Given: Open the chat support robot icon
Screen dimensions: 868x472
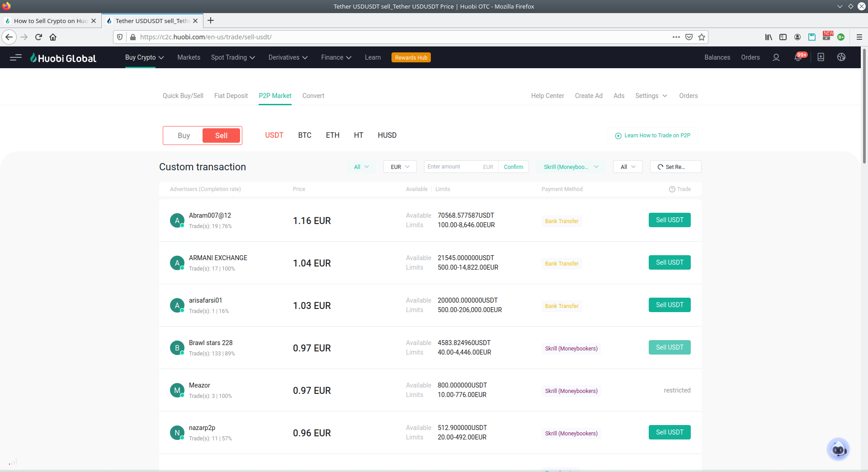Looking at the screenshot, I should tap(838, 449).
